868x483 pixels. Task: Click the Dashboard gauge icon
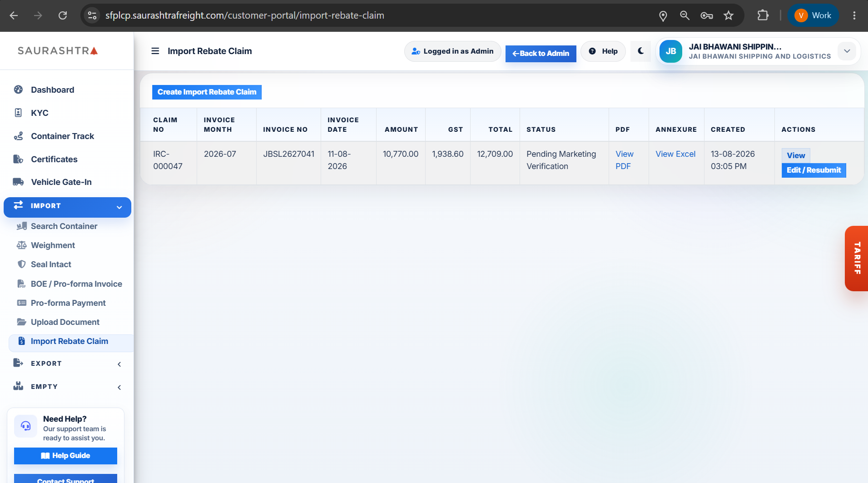(18, 90)
